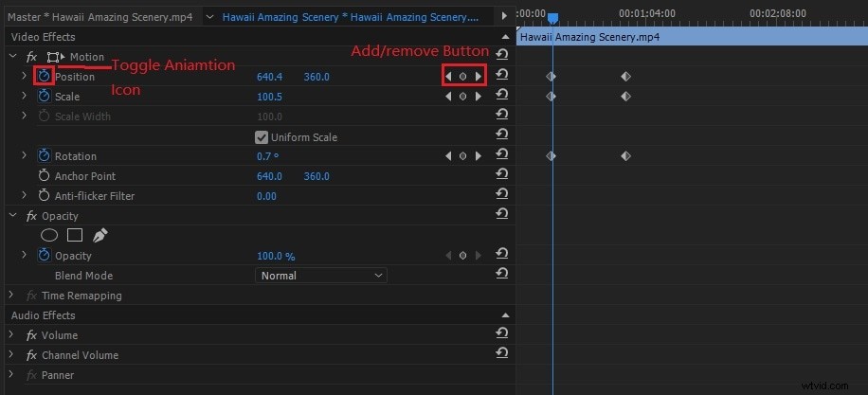Switch to Master * Hawaii Amazing Scenery.mp4 tab

pos(100,17)
